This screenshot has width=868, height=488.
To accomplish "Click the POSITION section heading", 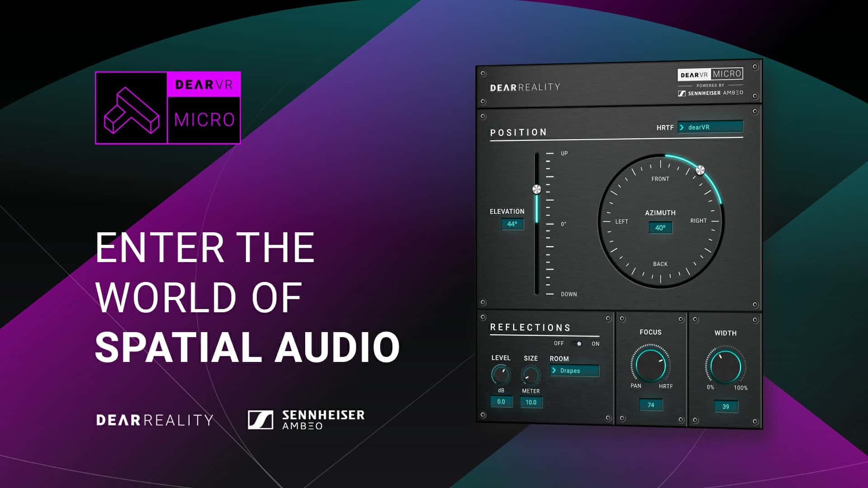I will pyautogui.click(x=519, y=132).
